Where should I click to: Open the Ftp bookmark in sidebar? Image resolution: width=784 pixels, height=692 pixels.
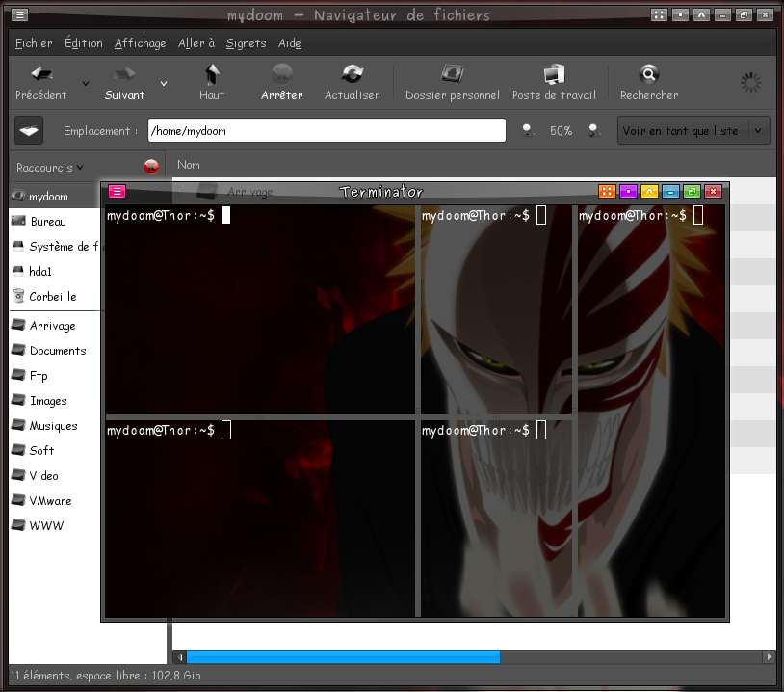[55, 375]
